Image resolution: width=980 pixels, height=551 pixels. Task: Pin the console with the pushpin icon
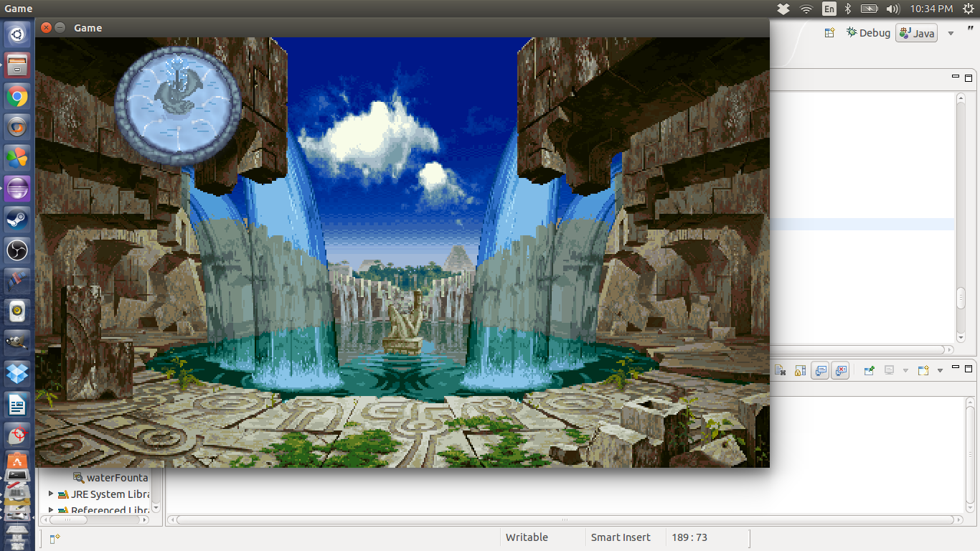coord(870,370)
